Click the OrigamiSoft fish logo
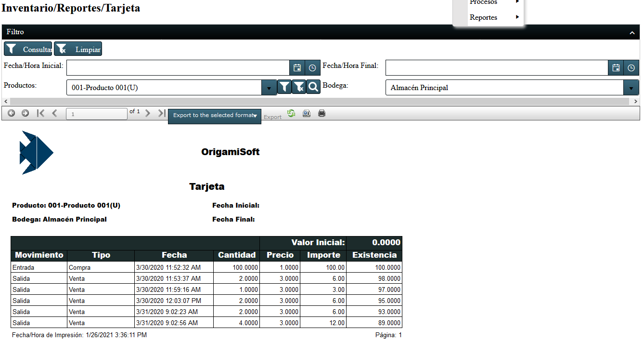The width and height of the screenshot is (644, 355). pyautogui.click(x=37, y=153)
